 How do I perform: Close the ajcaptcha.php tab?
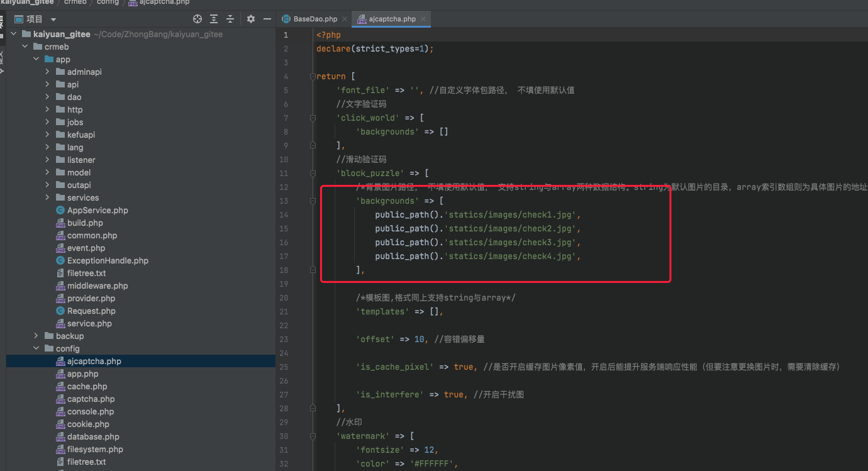[x=423, y=19]
